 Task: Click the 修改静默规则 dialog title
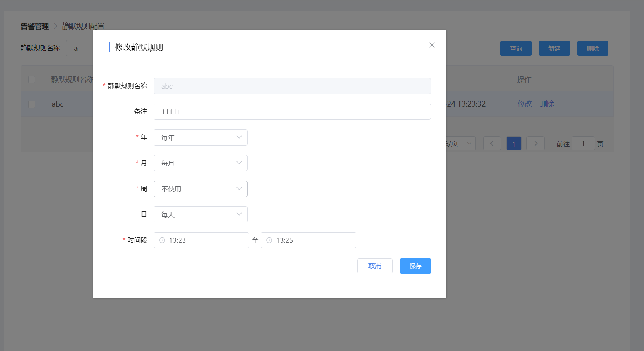(x=139, y=47)
